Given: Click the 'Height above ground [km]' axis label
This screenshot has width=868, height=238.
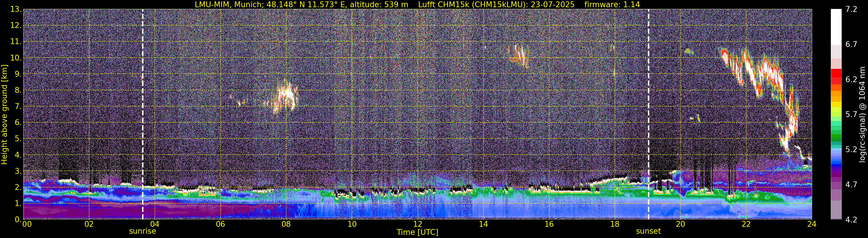Looking at the screenshot, I should coord(4,114).
